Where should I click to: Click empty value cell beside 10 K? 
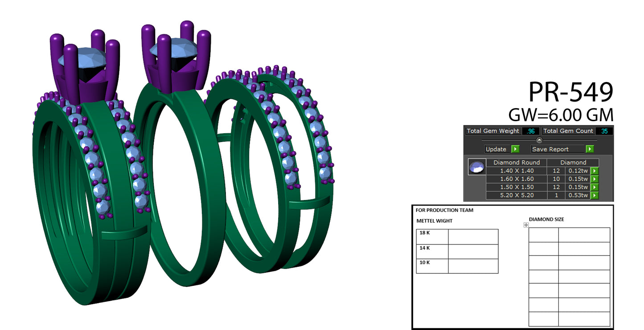[473, 266]
